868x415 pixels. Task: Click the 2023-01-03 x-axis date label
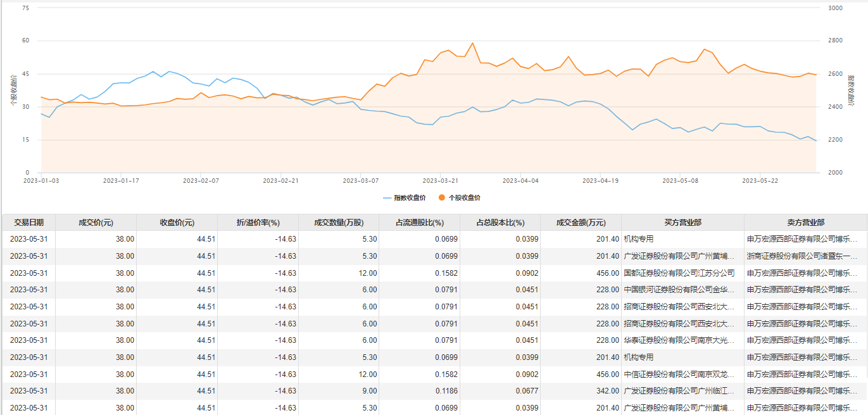pyautogui.click(x=41, y=180)
